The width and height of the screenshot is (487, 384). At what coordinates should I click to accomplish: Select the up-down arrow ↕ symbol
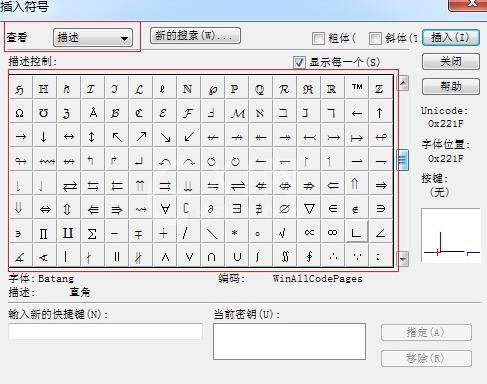click(x=92, y=137)
